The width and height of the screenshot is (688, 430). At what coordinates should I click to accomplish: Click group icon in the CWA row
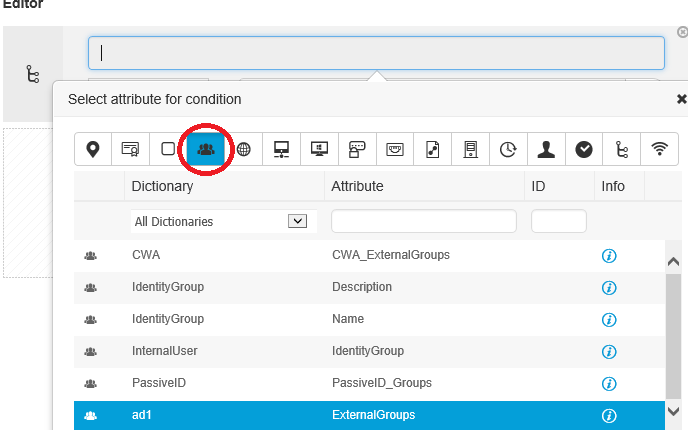[90, 255]
